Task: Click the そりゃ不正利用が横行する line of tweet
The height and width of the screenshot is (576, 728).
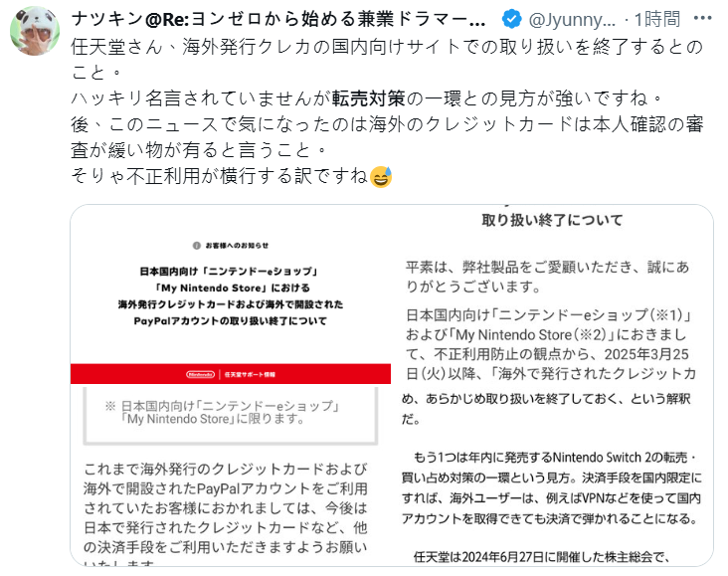Action: [220, 176]
